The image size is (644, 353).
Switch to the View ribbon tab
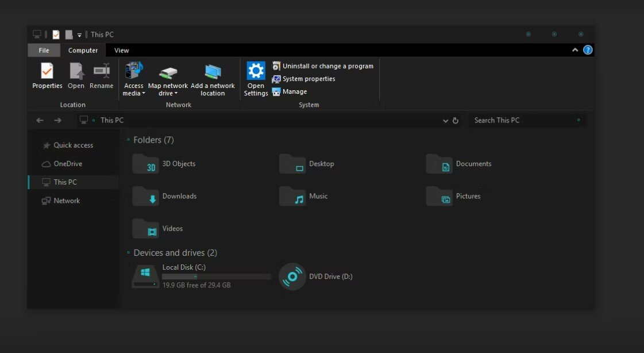[x=122, y=50]
